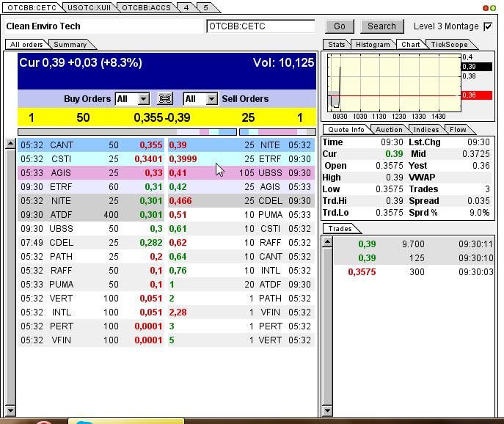Click the buy-side depth bar
Image resolution: width=504 pixels, height=424 pixels.
pyautogui.click(x=128, y=132)
